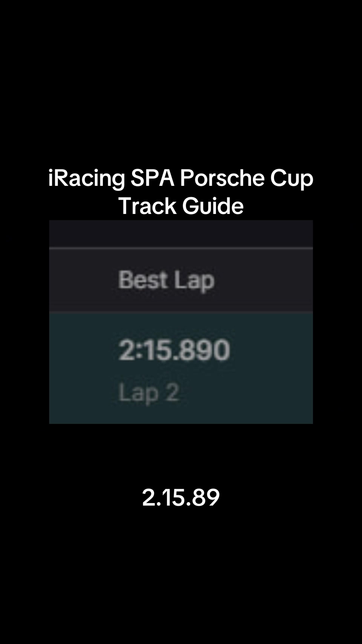
Task: Open the embedded lap results screenshot
Action: pyautogui.click(x=181, y=322)
